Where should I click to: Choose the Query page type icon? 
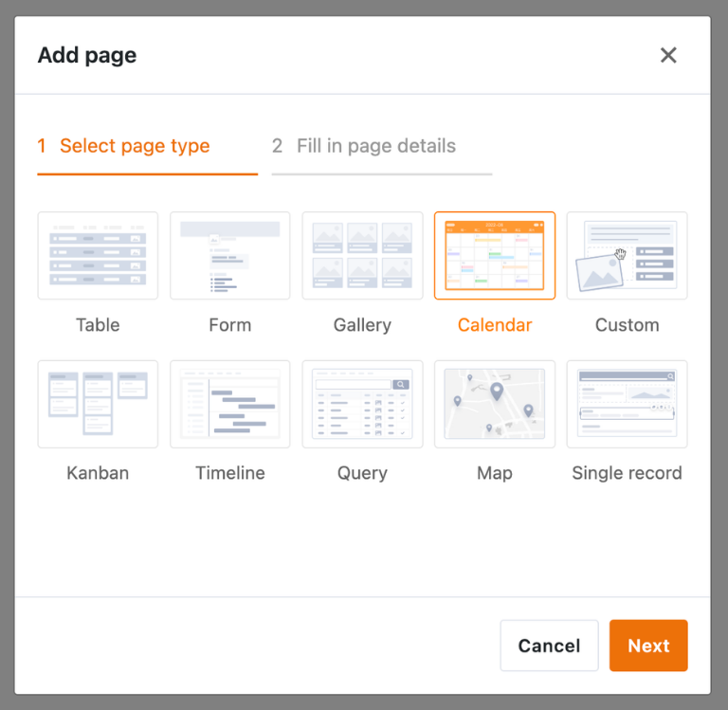[x=362, y=404]
